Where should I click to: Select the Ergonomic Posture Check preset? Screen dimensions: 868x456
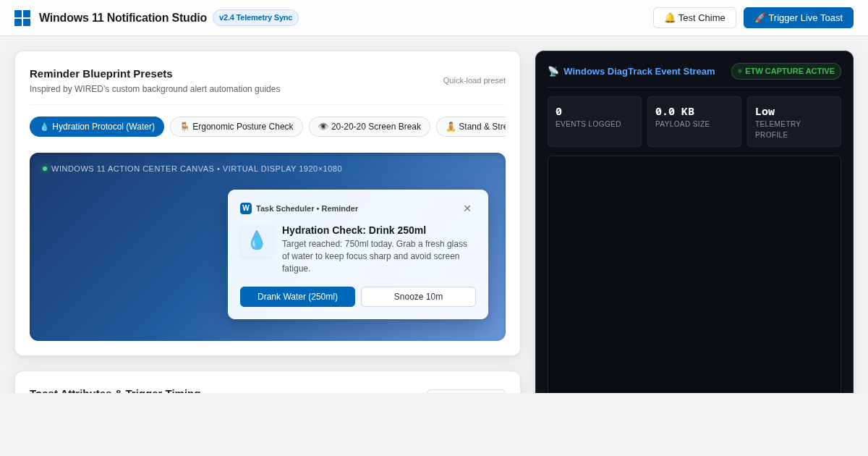237,127
